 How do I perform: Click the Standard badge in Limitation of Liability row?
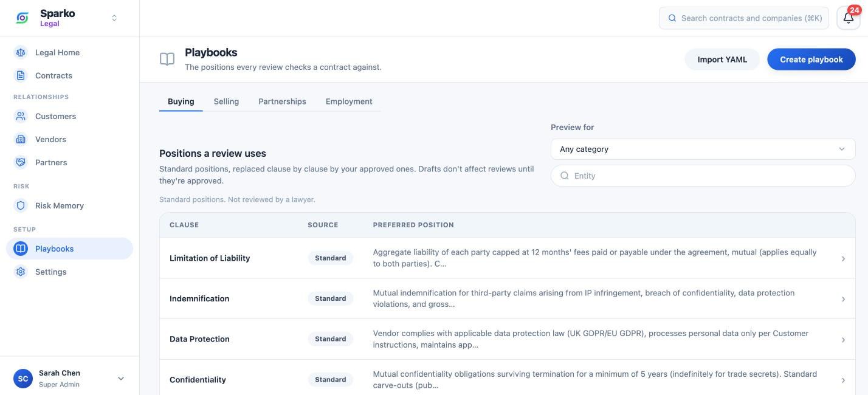[330, 258]
